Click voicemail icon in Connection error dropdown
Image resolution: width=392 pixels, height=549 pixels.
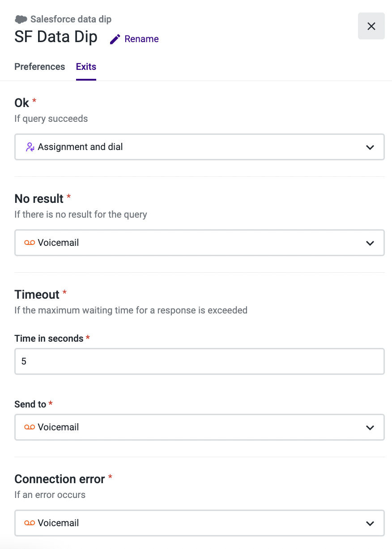(x=30, y=523)
